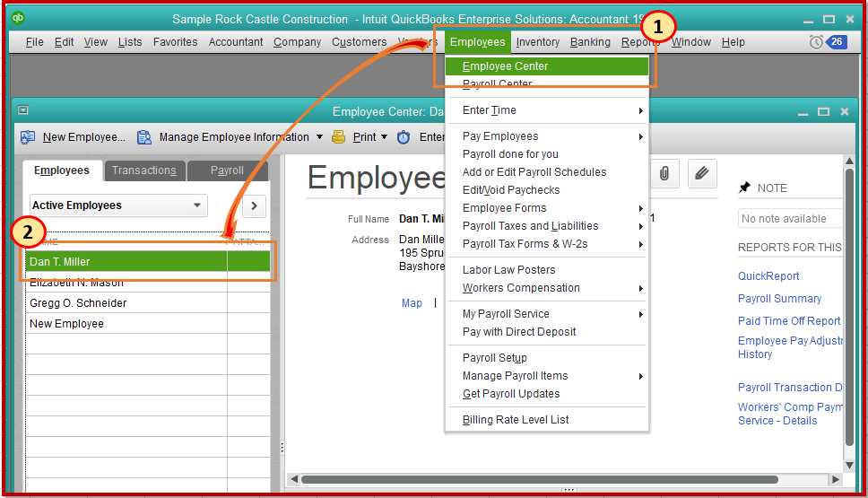This screenshot has width=868, height=498.
Task: Select Payroll done for you
Action: (510, 154)
